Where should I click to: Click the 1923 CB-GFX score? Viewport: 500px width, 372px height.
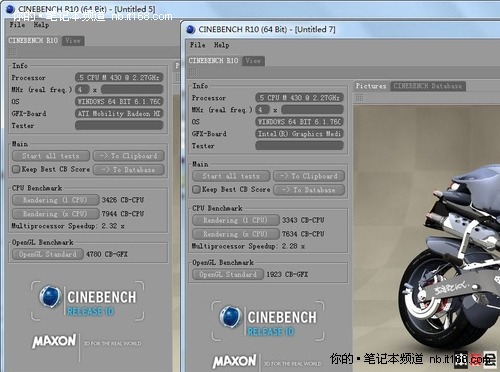coord(287,274)
